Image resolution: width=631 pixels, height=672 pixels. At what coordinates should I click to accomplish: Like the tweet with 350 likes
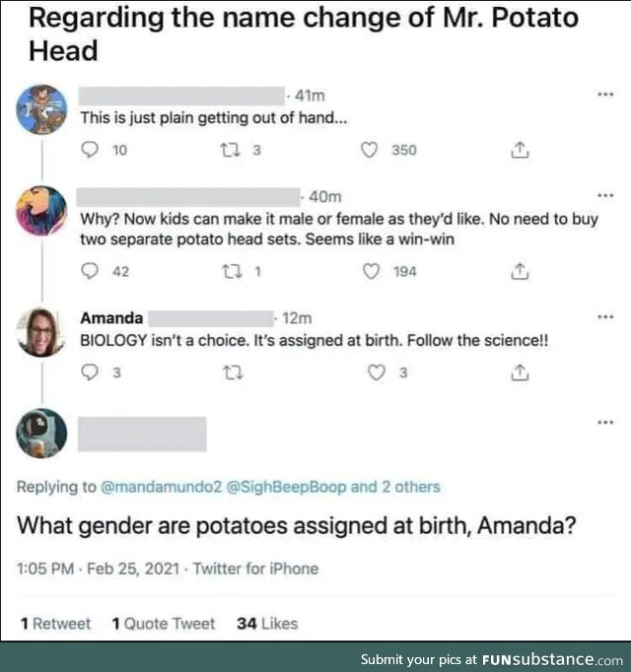(x=370, y=151)
